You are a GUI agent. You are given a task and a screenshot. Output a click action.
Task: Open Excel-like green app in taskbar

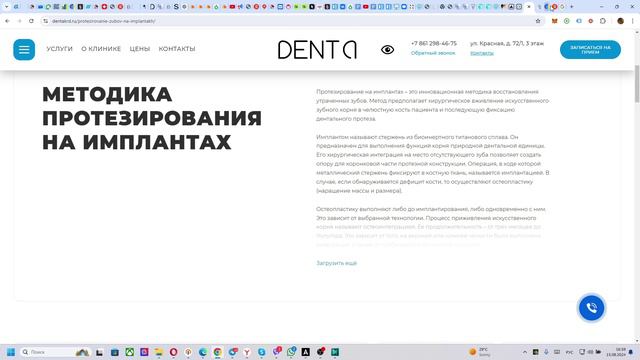click(x=335, y=352)
